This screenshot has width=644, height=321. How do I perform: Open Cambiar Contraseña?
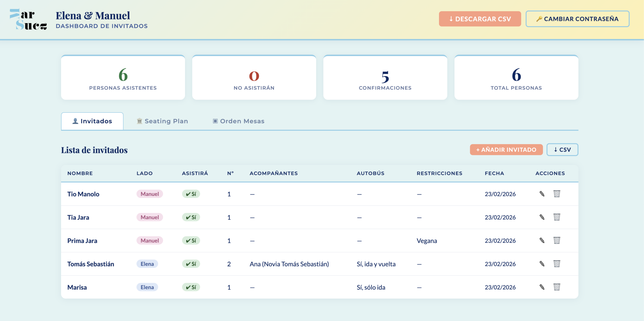coord(577,19)
